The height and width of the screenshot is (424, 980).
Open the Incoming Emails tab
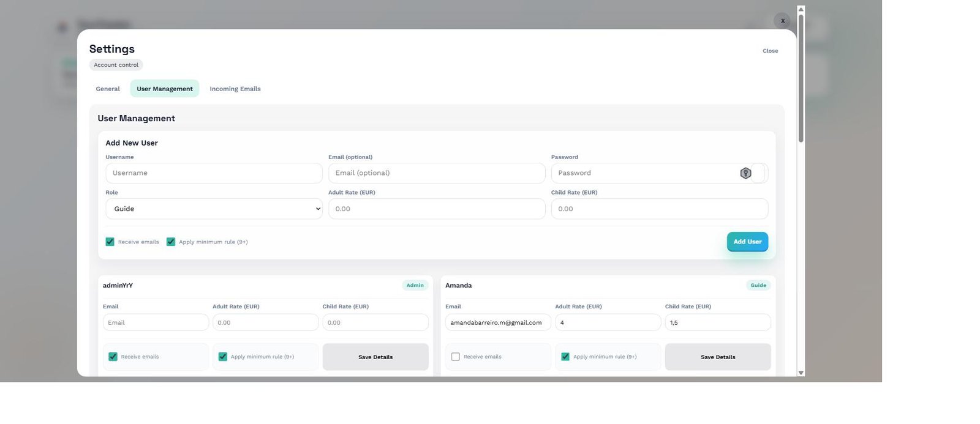235,89
